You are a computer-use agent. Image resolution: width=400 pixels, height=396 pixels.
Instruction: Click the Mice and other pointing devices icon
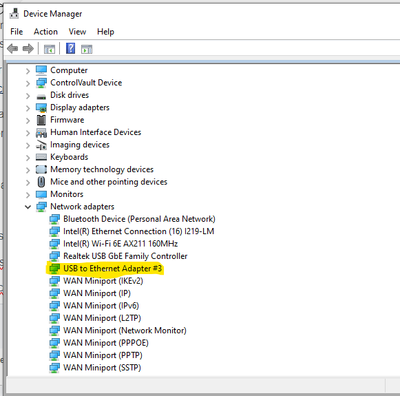tap(41, 182)
